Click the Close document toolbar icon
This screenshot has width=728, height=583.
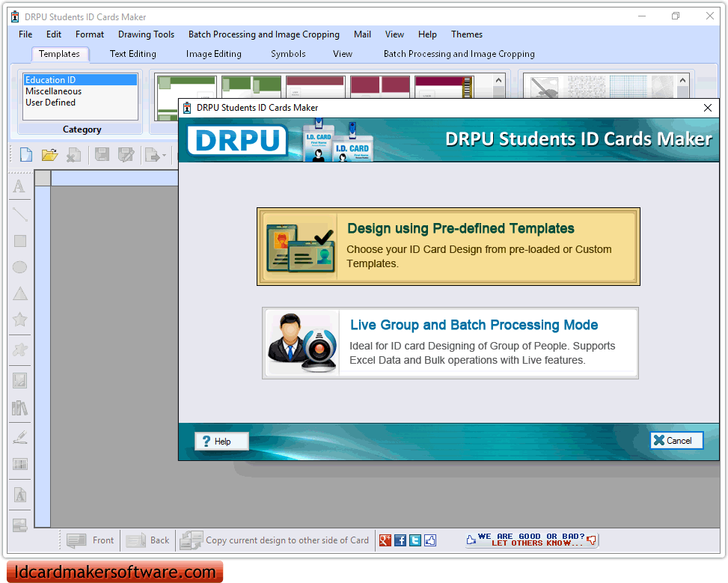point(73,155)
